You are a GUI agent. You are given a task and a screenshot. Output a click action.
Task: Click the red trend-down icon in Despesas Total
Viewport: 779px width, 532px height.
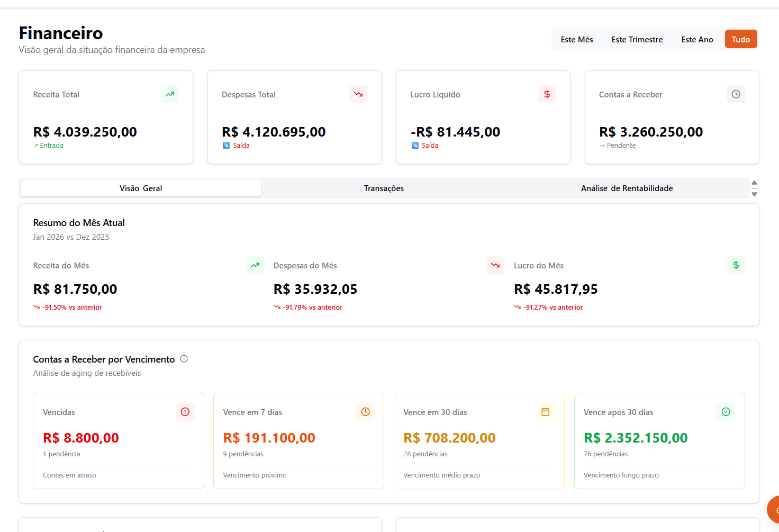click(x=358, y=94)
